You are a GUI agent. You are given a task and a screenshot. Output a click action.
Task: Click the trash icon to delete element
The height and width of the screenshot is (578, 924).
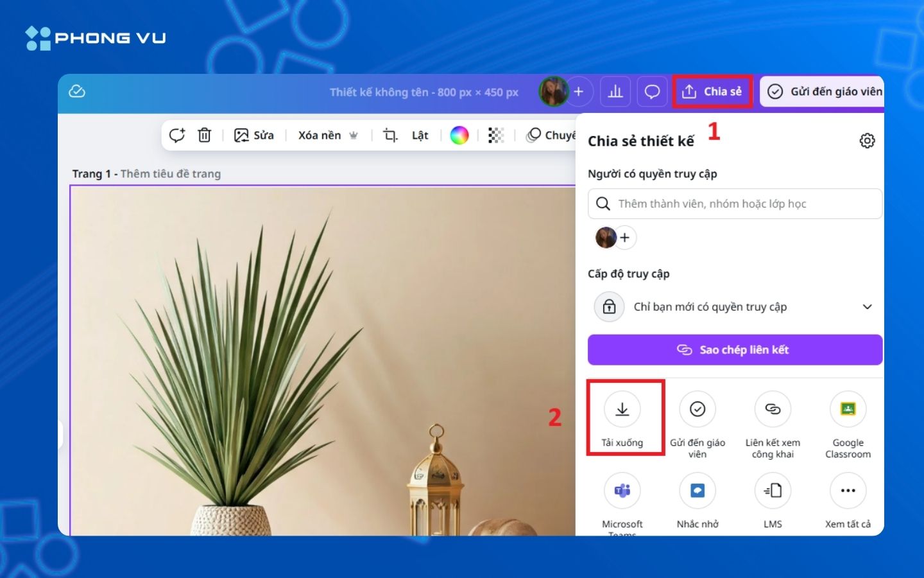pos(205,135)
